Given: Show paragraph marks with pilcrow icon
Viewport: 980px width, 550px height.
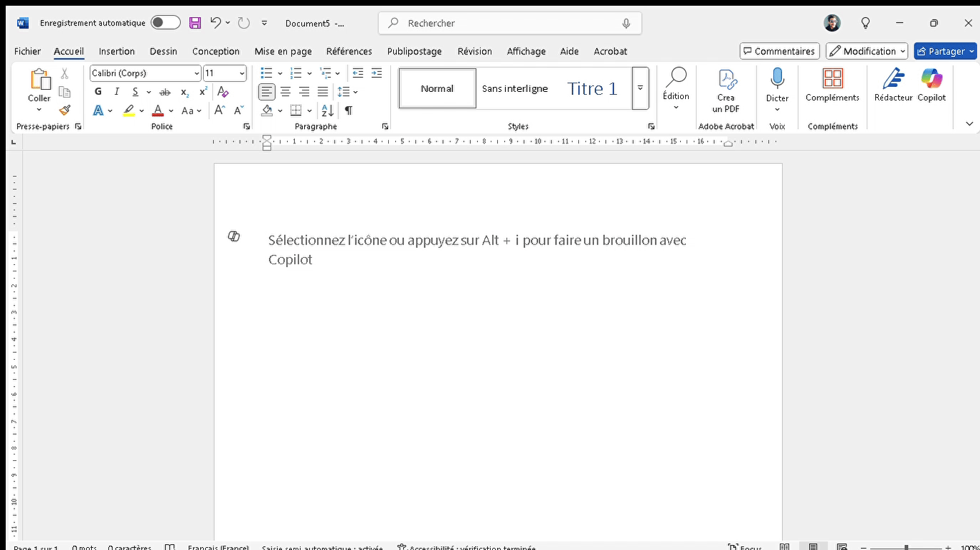Looking at the screenshot, I should 348,110.
